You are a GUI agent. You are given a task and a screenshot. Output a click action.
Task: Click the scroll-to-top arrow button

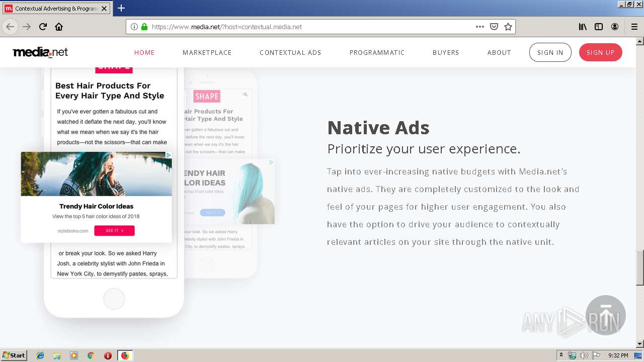point(606,315)
